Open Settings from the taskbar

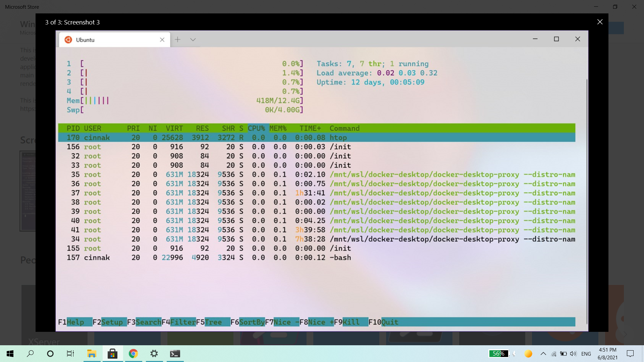click(x=154, y=354)
